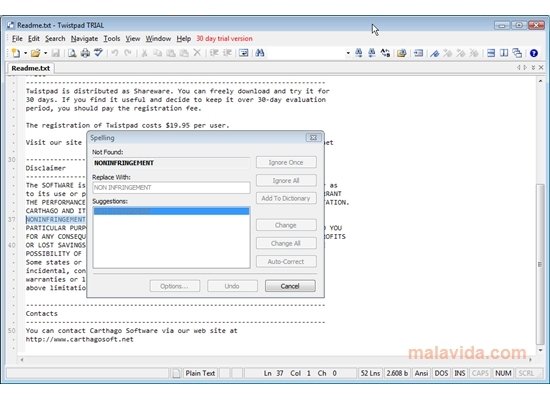Click the Unindent toolbar icon
Viewport: 550px width, 400px height.
pyautogui.click(x=227, y=53)
